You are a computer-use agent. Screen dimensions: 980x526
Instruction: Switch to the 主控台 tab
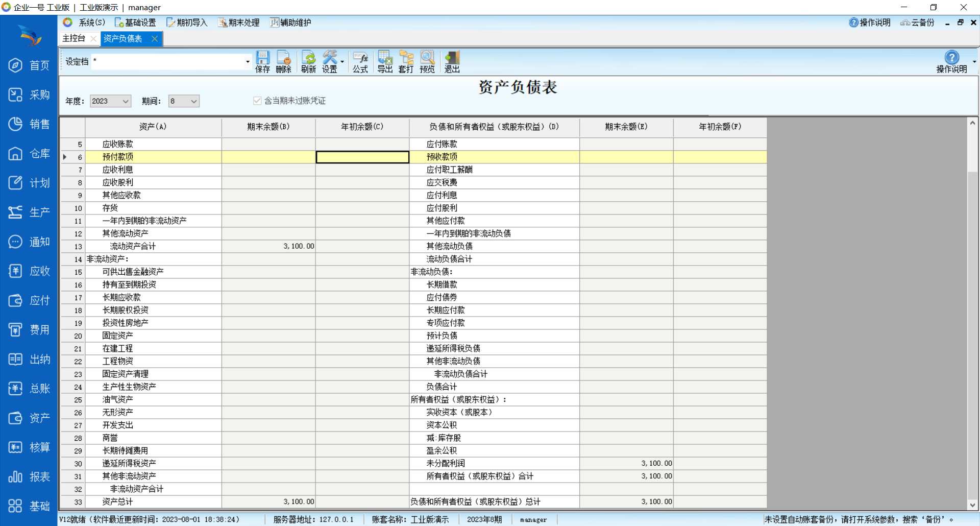point(73,38)
